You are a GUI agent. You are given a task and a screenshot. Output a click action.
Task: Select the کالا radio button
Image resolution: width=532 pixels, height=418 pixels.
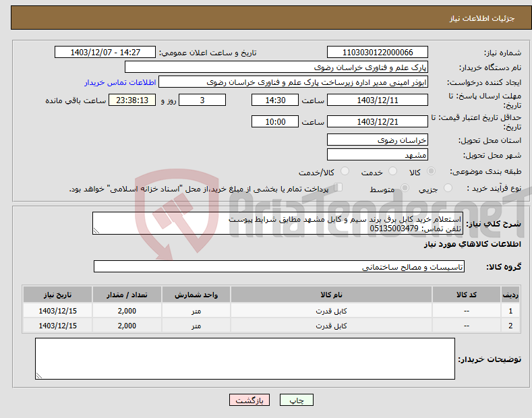(x=432, y=171)
